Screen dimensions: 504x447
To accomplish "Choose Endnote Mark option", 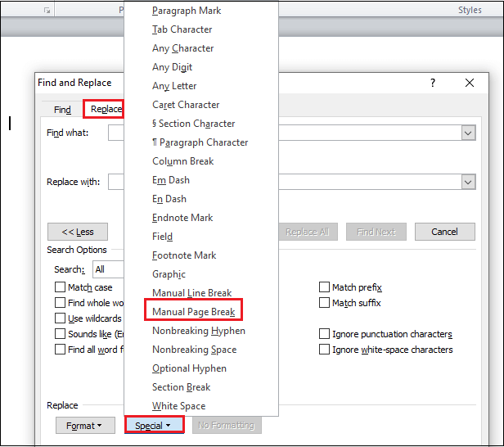I will click(x=201, y=218).
